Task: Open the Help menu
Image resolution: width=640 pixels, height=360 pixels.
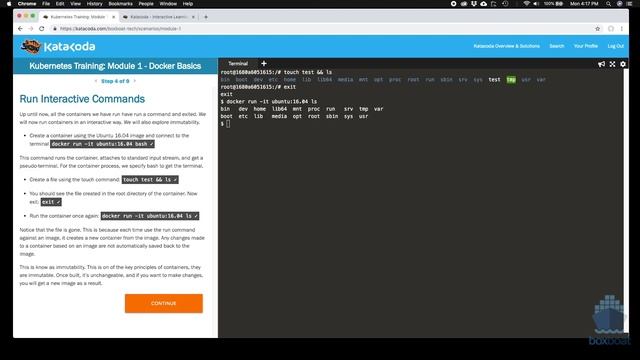Action: (188, 4)
